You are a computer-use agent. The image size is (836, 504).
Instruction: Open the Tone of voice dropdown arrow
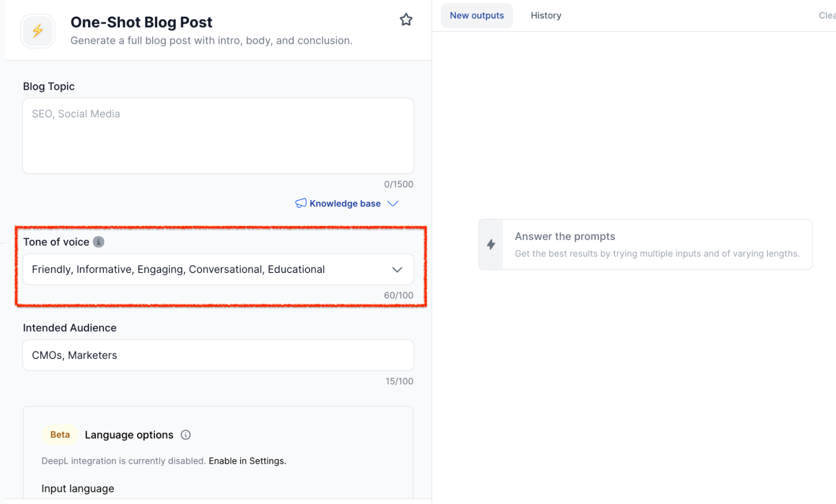[397, 270]
